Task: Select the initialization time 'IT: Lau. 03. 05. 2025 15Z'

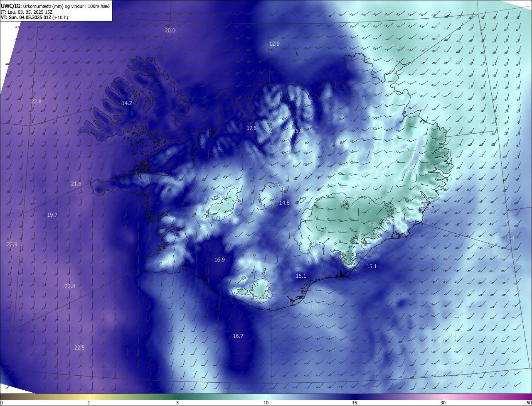Action: (27, 12)
